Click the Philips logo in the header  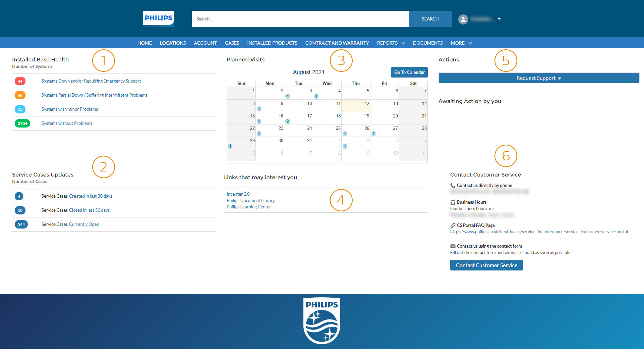(158, 18)
